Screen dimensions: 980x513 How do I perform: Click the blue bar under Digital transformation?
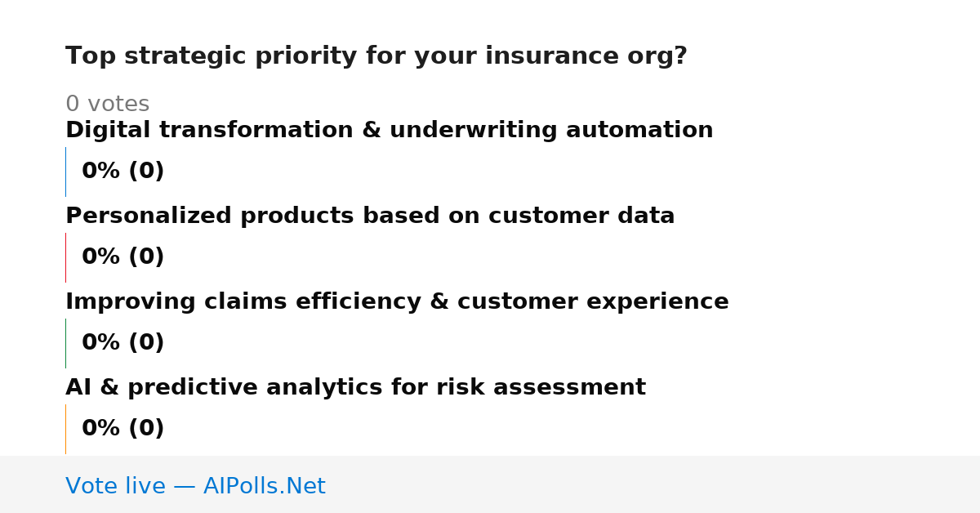pyautogui.click(x=65, y=172)
